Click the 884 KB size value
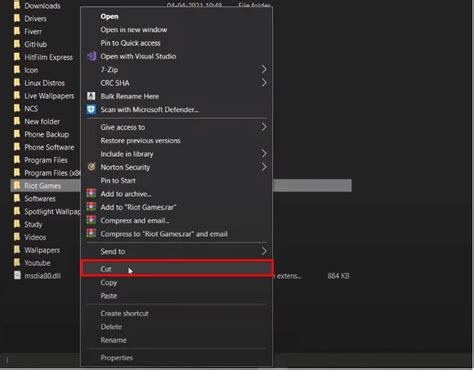The image size is (474, 370). (338, 276)
